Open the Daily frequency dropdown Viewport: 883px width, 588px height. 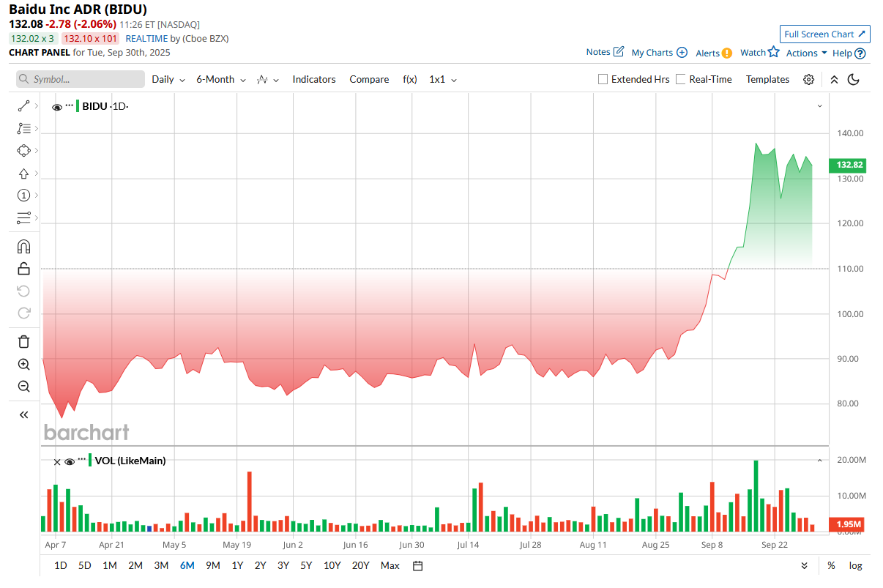168,79
